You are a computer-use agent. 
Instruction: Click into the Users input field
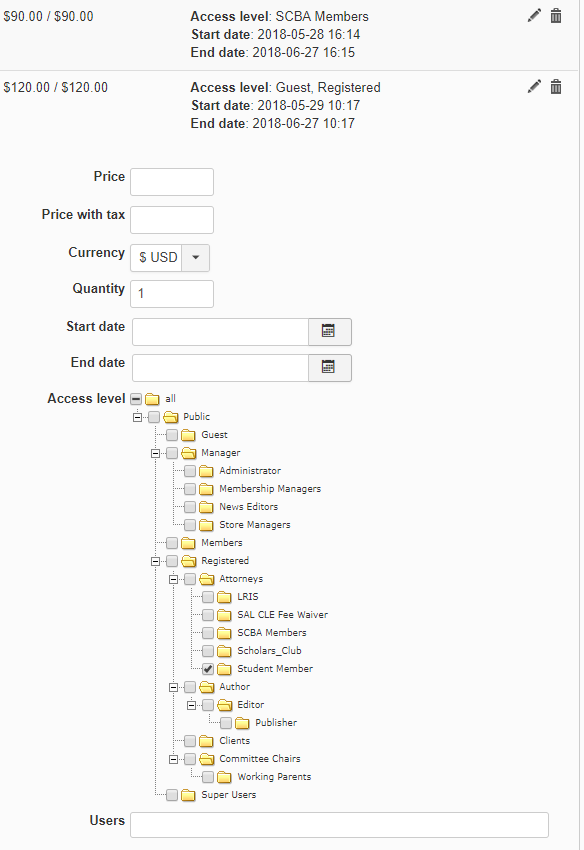click(339, 825)
